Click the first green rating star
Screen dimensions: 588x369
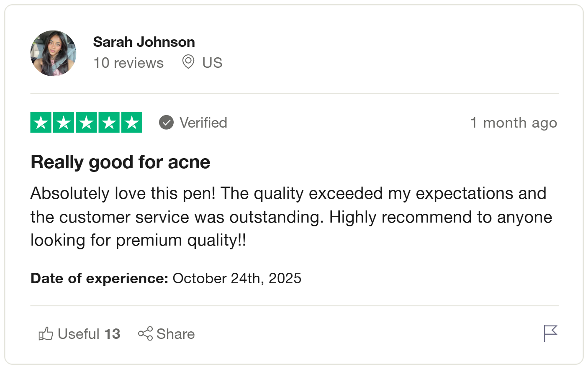(x=41, y=123)
